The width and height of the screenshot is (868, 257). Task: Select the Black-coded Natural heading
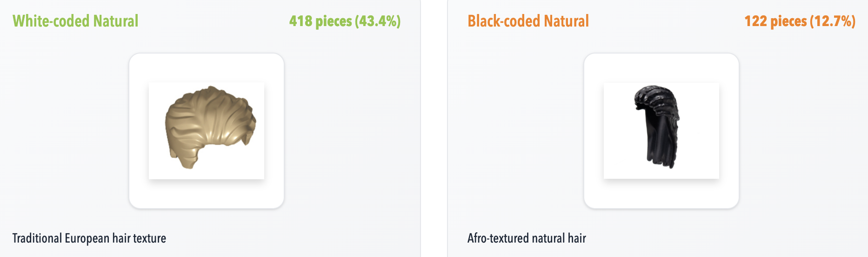pos(528,21)
